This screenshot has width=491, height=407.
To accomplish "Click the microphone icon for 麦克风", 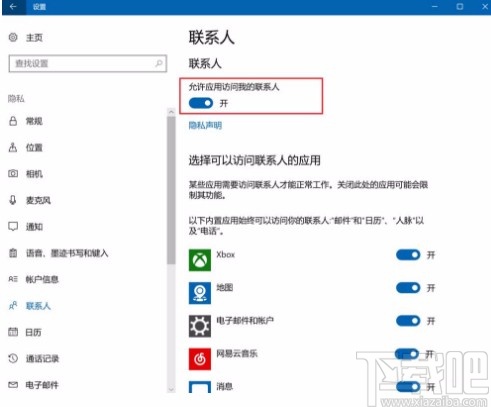I will (x=13, y=200).
